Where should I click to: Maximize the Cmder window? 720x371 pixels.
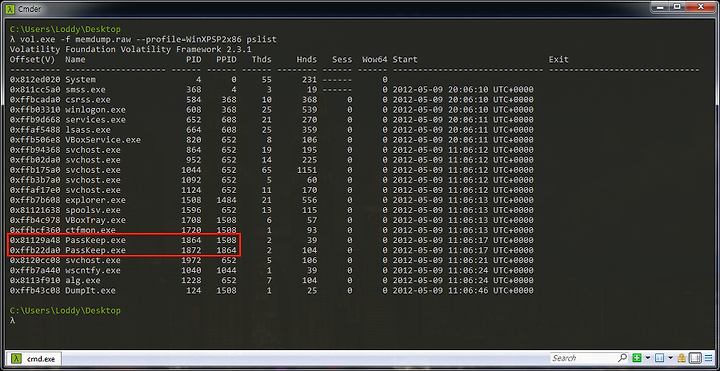tap(678, 6)
